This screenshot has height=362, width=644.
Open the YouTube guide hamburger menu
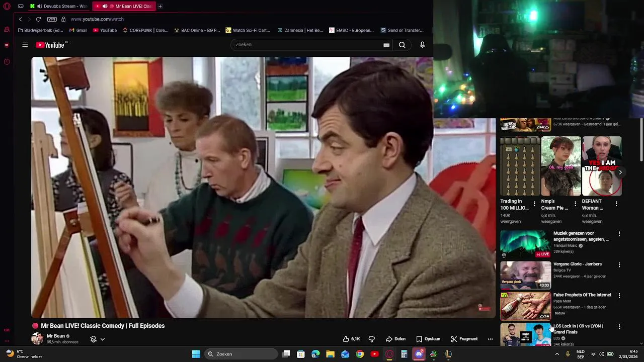click(x=25, y=45)
